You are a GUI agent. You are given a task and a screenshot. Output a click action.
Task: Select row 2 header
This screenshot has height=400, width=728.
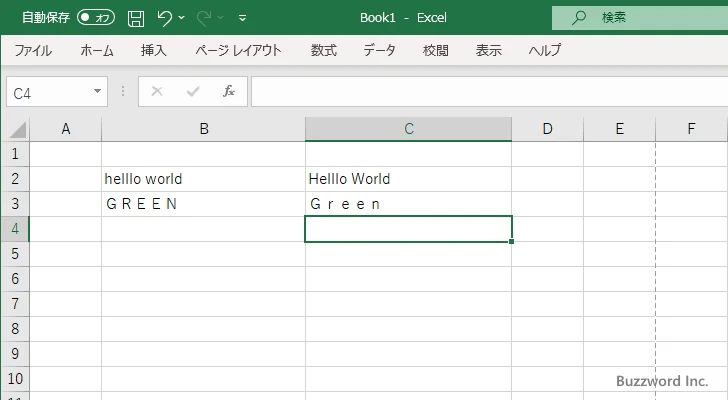coord(15,179)
